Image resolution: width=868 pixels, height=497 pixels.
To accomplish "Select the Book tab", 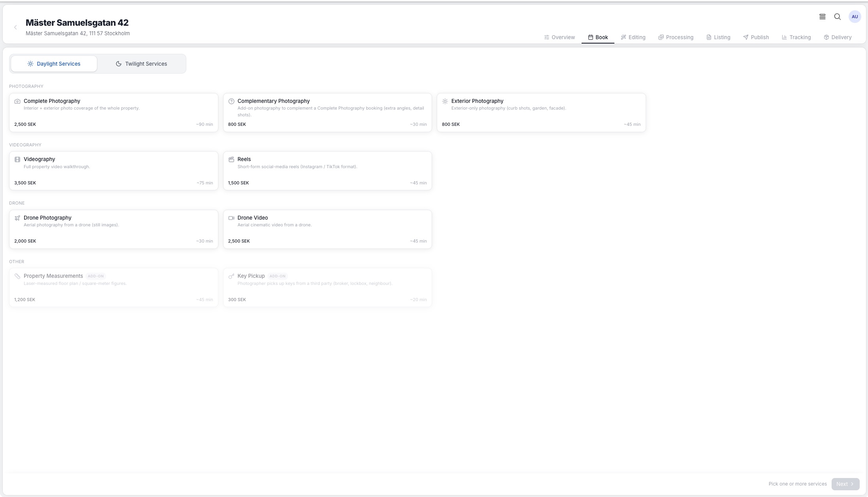I will 598,37.
